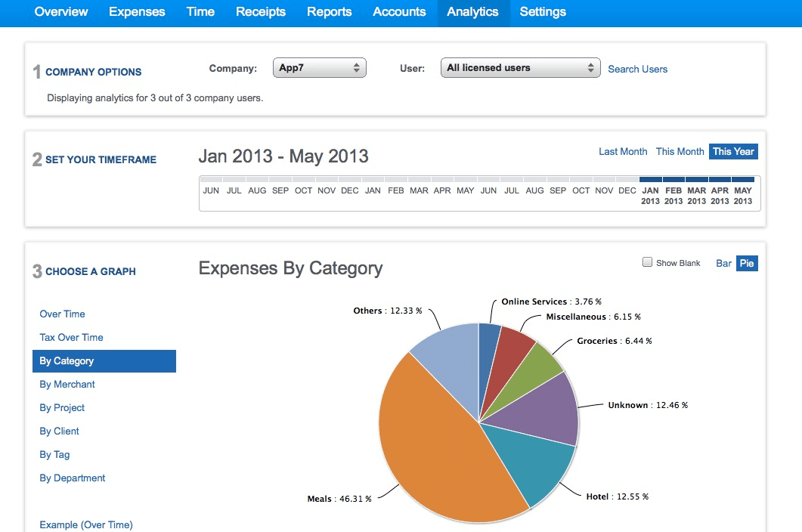The height and width of the screenshot is (532, 802).
Task: Open the Settings tab
Action: tap(543, 12)
